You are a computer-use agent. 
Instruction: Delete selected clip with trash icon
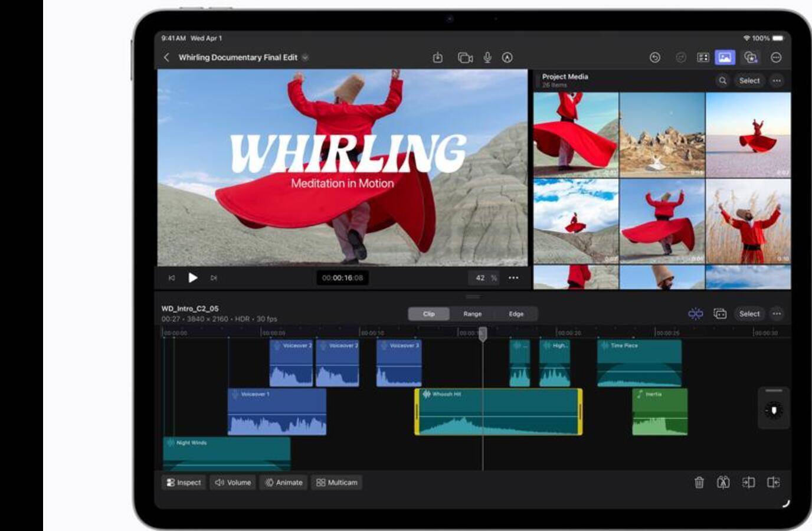pyautogui.click(x=699, y=483)
